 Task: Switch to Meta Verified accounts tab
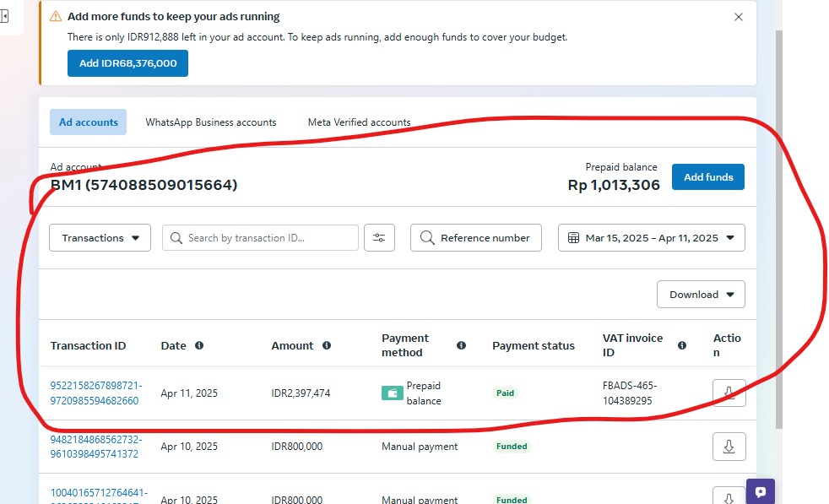point(359,122)
